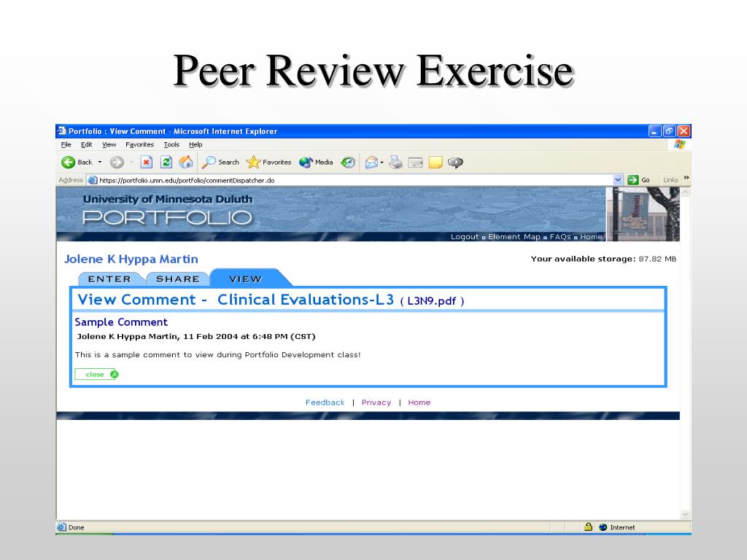Expand the address bar dropdown arrow
This screenshot has width=747, height=560.
click(x=618, y=180)
